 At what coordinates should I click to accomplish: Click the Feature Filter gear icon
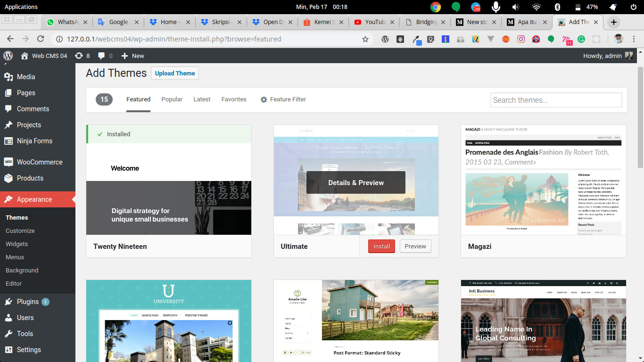tap(264, 99)
